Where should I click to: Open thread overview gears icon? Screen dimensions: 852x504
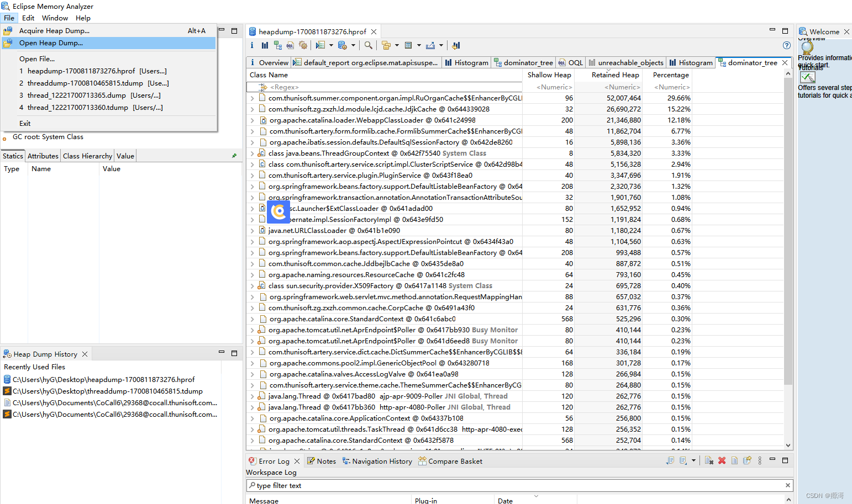303,45
